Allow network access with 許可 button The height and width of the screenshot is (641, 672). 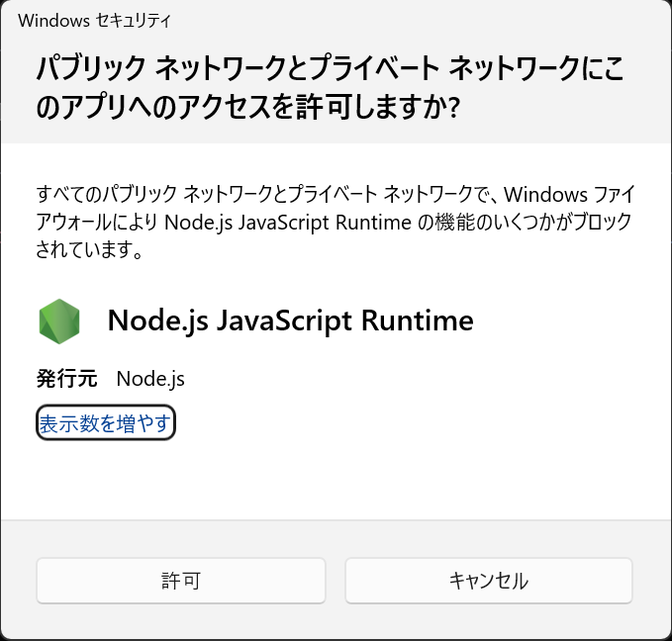[181, 581]
